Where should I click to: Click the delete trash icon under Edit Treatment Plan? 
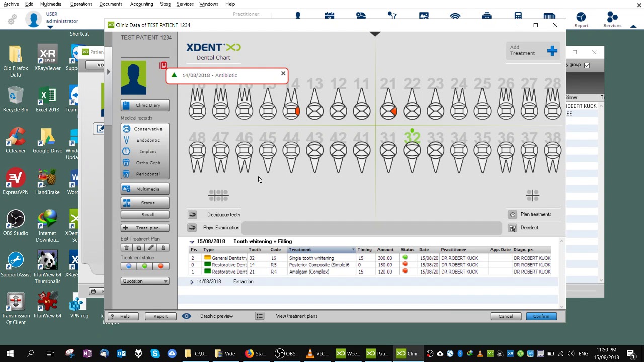click(x=127, y=248)
